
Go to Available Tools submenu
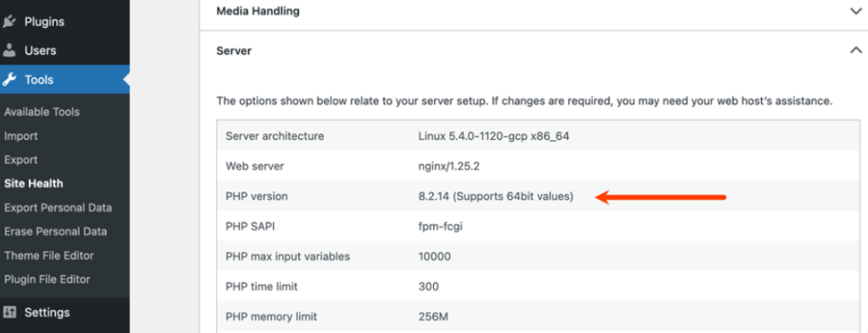[42, 112]
